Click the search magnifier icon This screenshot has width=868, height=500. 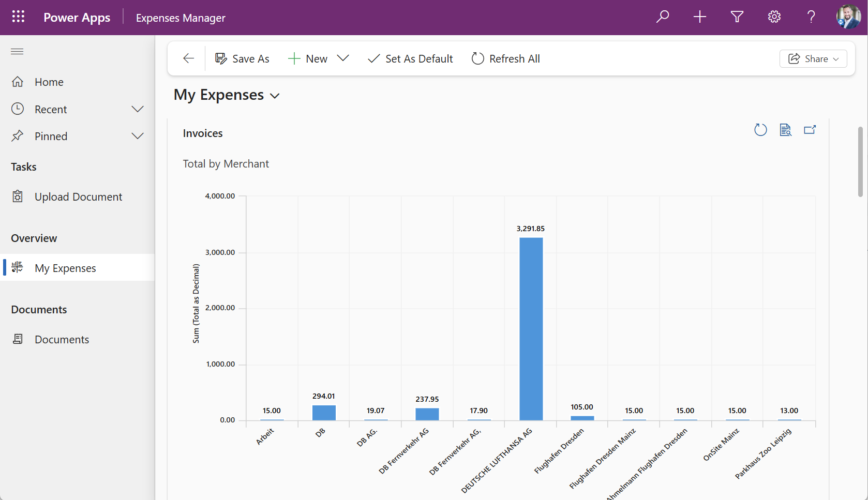pyautogui.click(x=663, y=17)
